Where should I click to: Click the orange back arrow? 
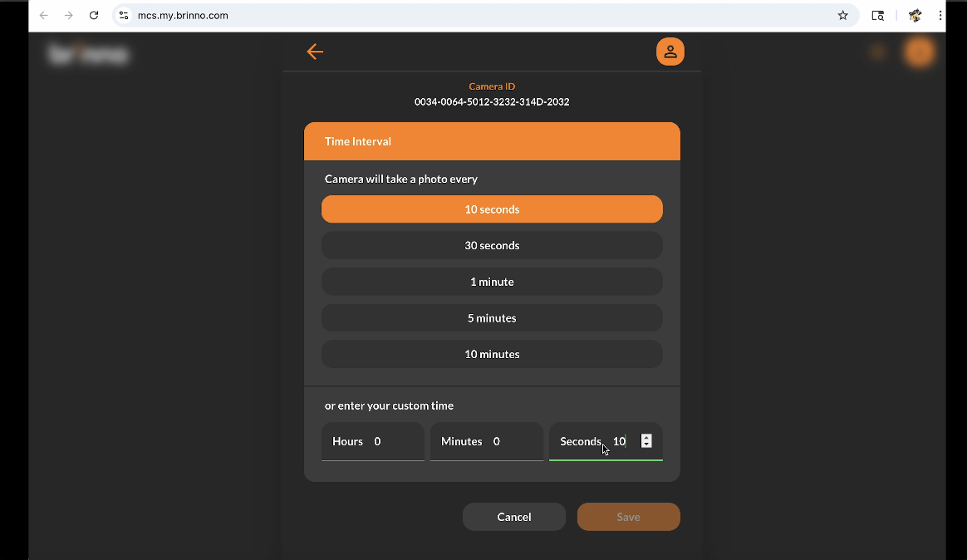coord(315,52)
